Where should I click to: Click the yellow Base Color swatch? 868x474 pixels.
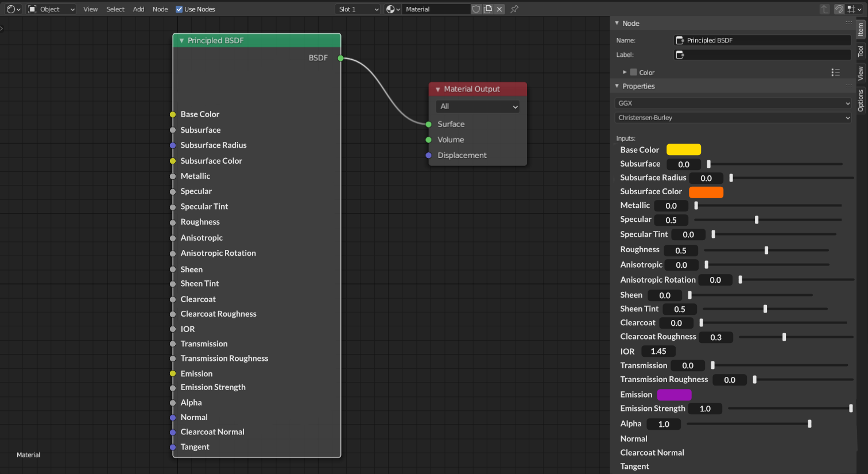(684, 150)
